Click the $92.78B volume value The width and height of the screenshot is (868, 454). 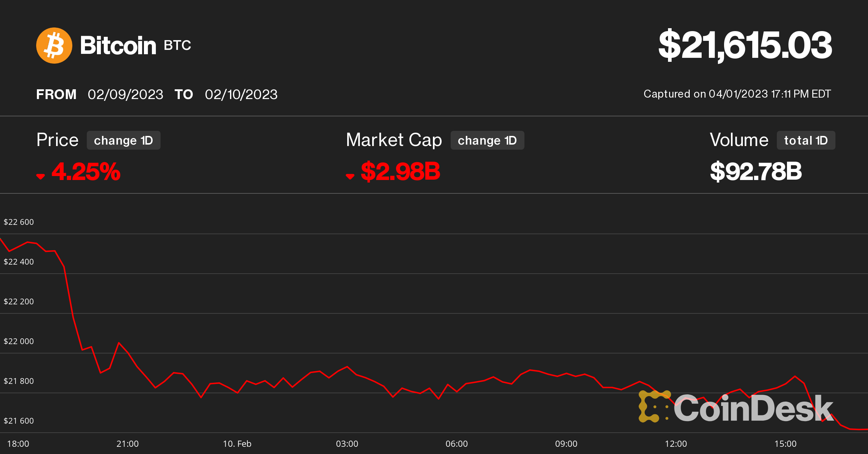(756, 171)
